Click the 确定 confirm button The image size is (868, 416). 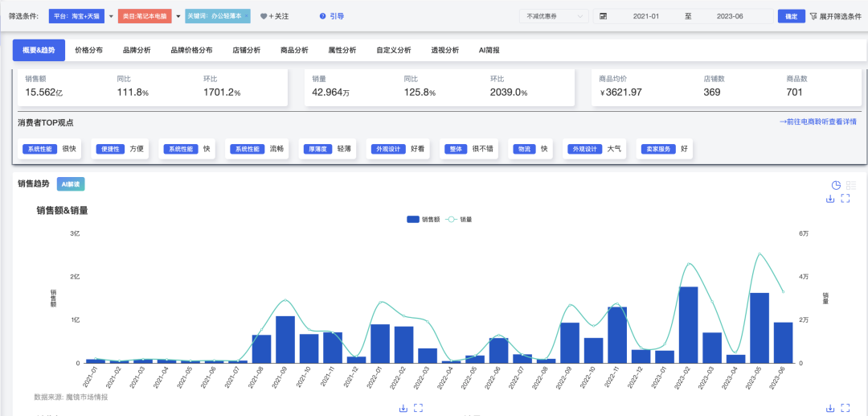[x=791, y=17]
